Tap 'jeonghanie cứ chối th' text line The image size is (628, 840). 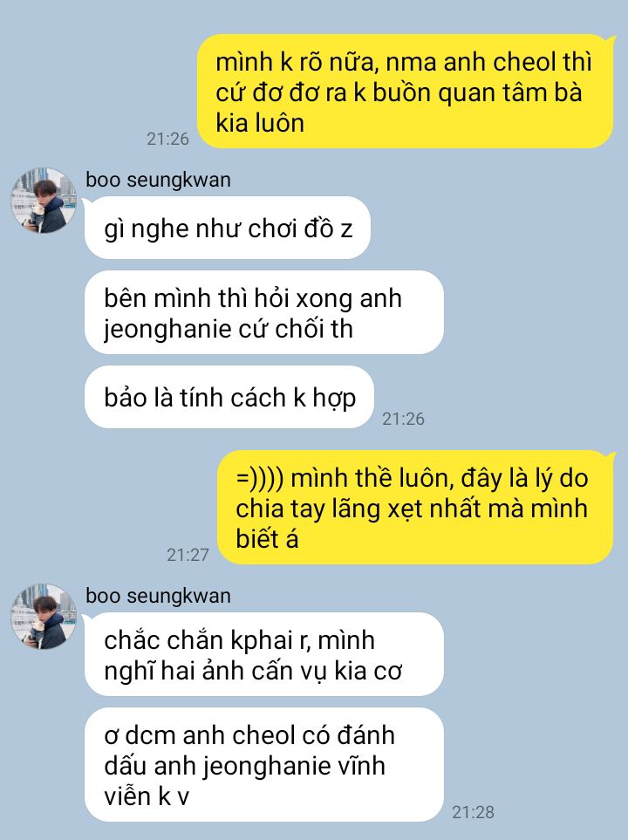[x=229, y=329]
